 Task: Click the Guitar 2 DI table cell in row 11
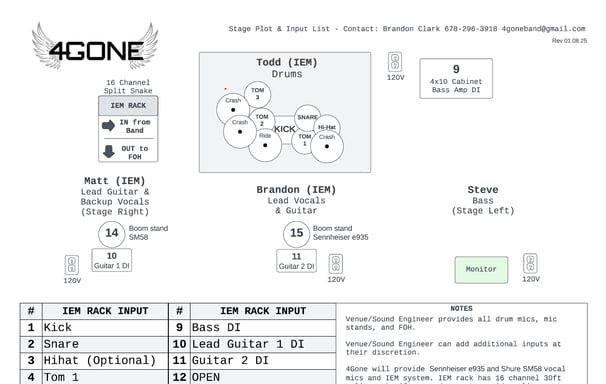click(263, 360)
